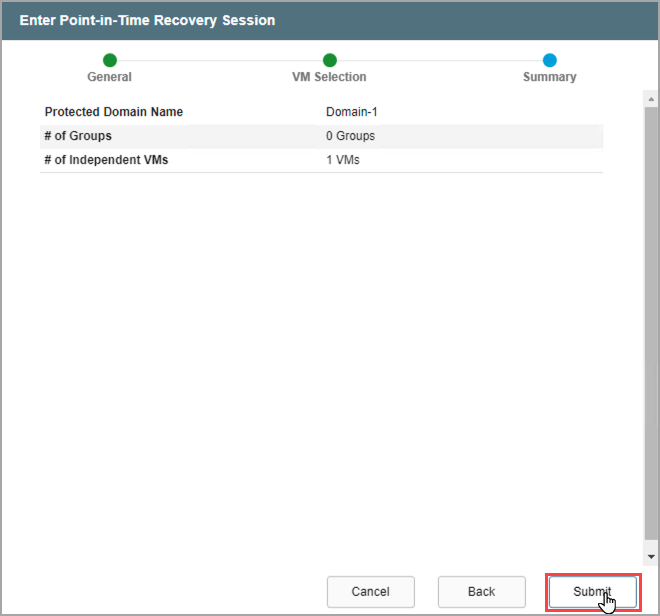Select the # of Groups row label
This screenshot has height=616, width=660.
78,136
